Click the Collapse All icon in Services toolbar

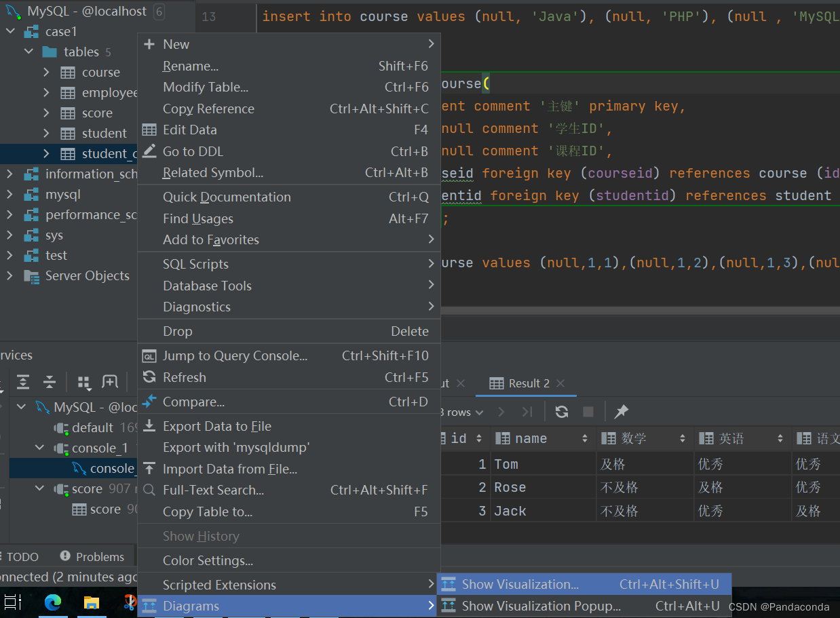[x=50, y=382]
